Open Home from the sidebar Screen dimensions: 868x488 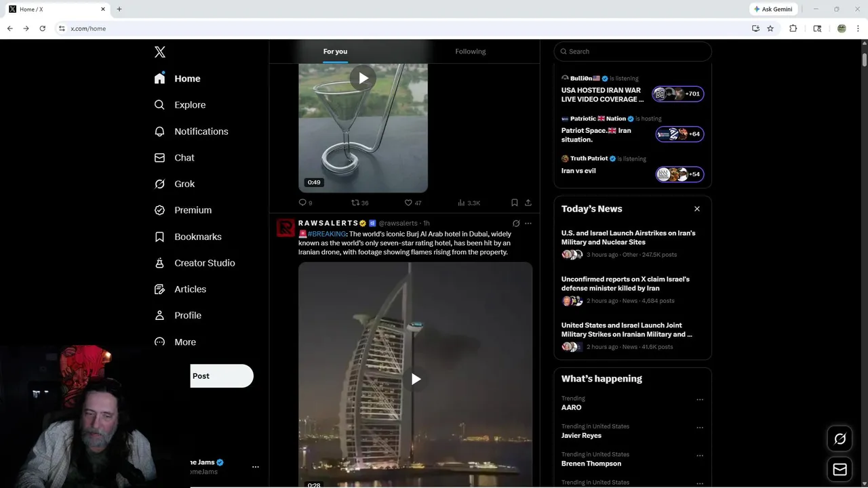(x=177, y=79)
